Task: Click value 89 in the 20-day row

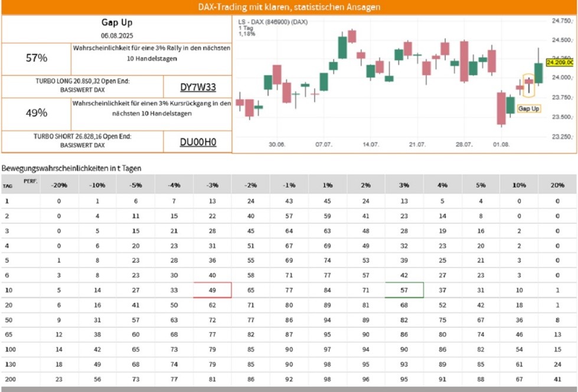Action: pyautogui.click(x=327, y=305)
